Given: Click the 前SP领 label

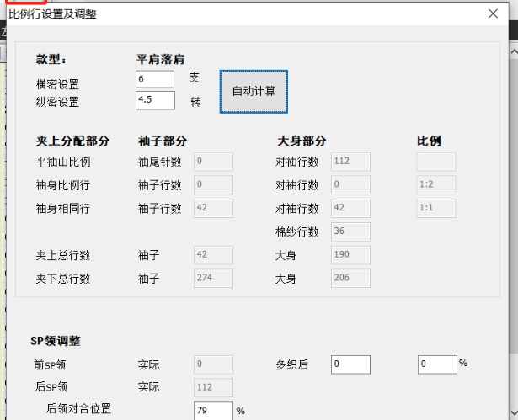Looking at the screenshot, I should click(x=50, y=364).
